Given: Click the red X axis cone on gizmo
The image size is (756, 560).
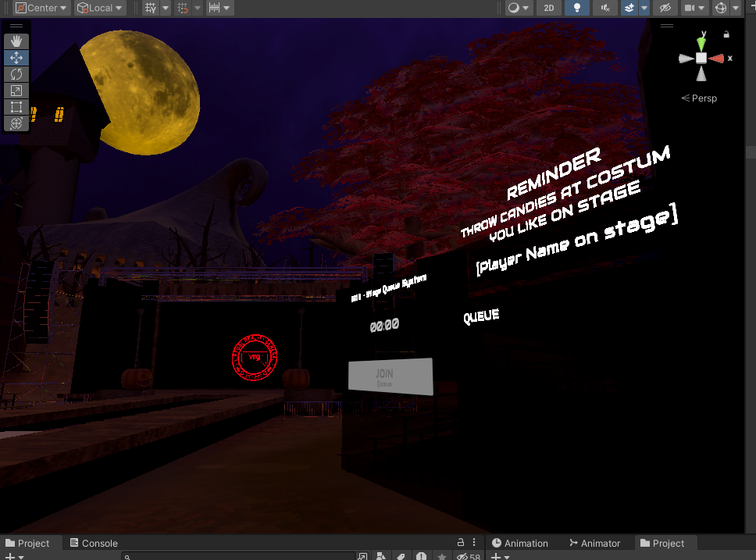Looking at the screenshot, I should pos(716,59).
